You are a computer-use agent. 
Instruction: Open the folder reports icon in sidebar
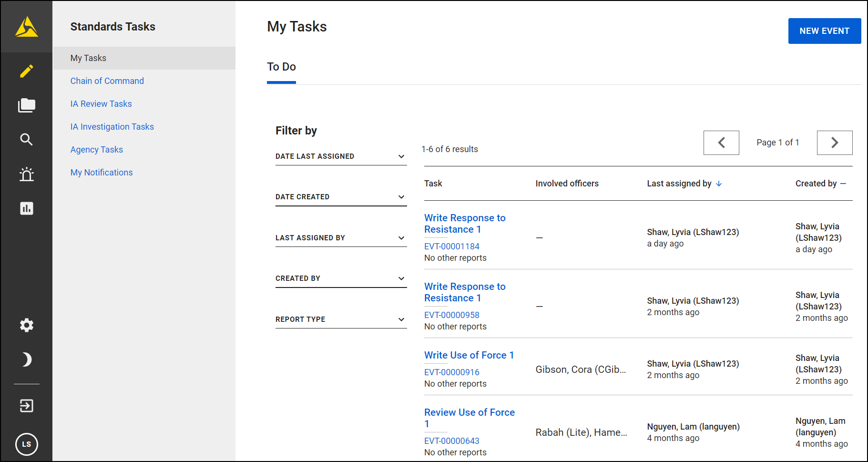tap(27, 105)
